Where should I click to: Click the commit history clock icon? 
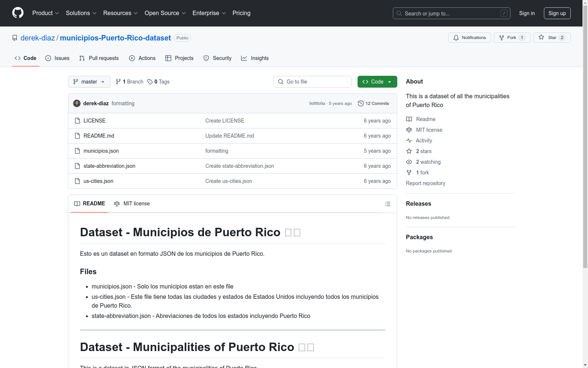click(361, 103)
